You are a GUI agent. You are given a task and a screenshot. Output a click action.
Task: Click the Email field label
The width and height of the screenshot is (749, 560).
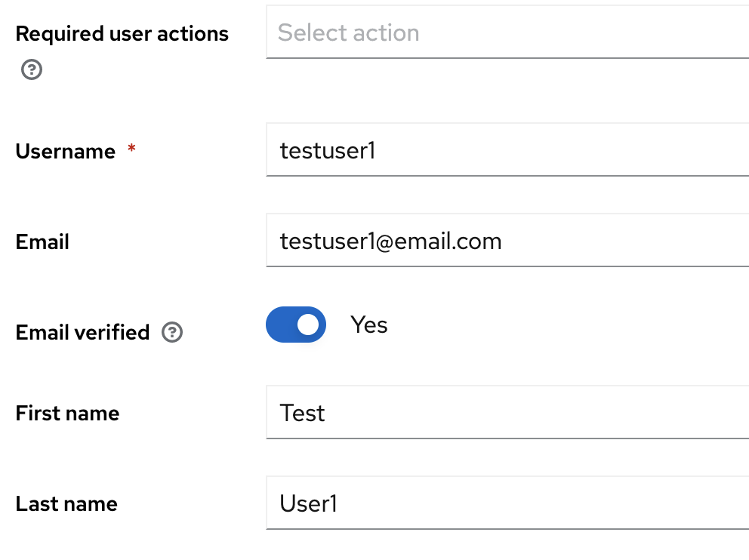coord(42,242)
